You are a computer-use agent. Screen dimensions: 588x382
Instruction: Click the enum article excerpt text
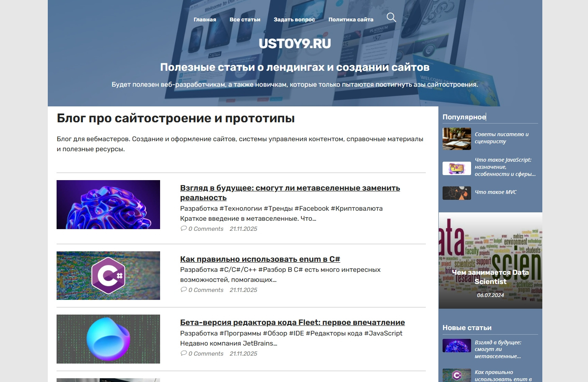tap(280, 275)
